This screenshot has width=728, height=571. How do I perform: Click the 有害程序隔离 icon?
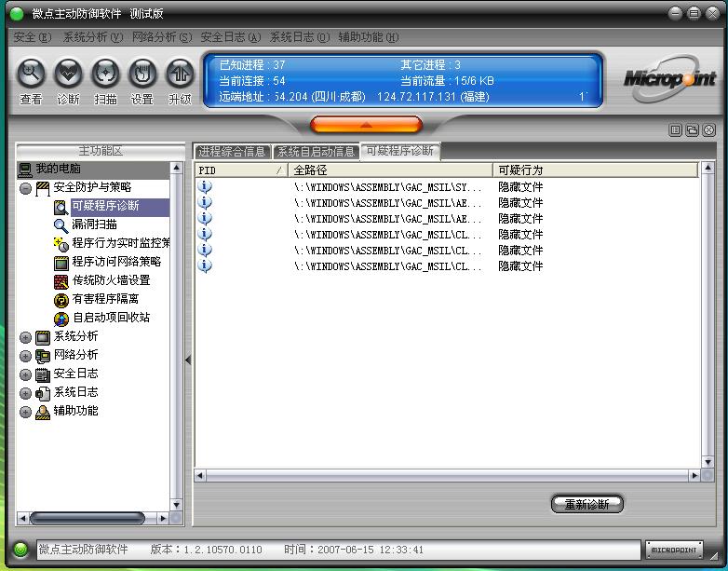click(61, 300)
